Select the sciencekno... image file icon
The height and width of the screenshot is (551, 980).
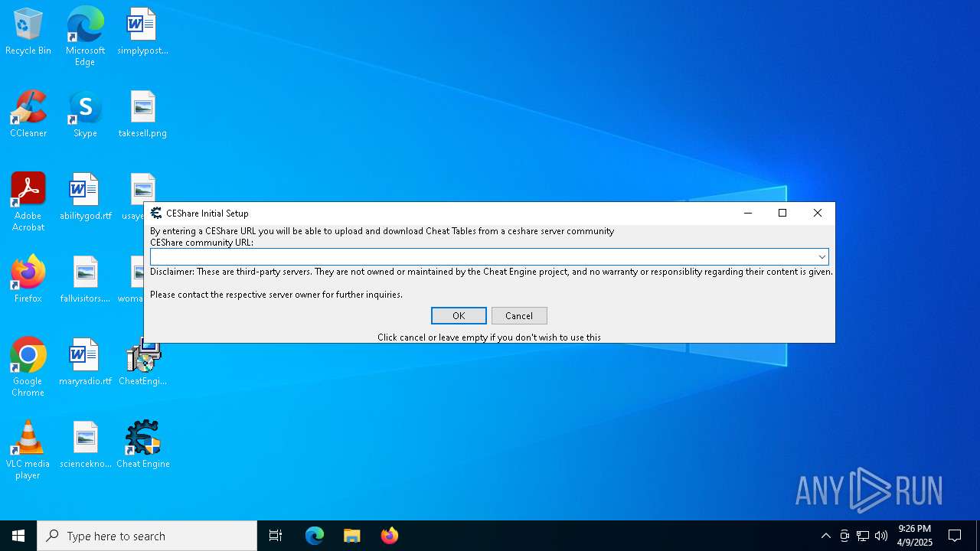point(85,445)
